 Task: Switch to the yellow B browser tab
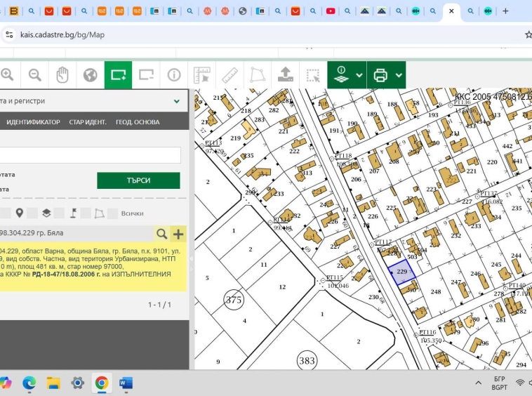[x=13, y=11]
